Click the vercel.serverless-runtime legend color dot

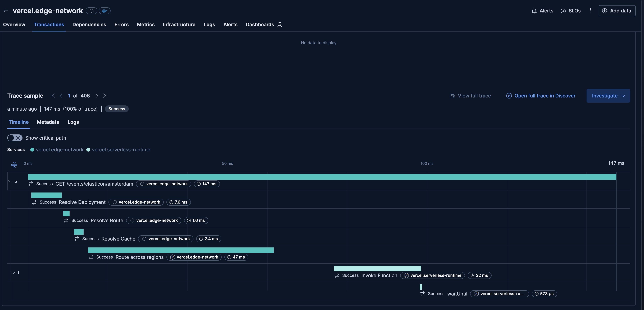[88, 150]
